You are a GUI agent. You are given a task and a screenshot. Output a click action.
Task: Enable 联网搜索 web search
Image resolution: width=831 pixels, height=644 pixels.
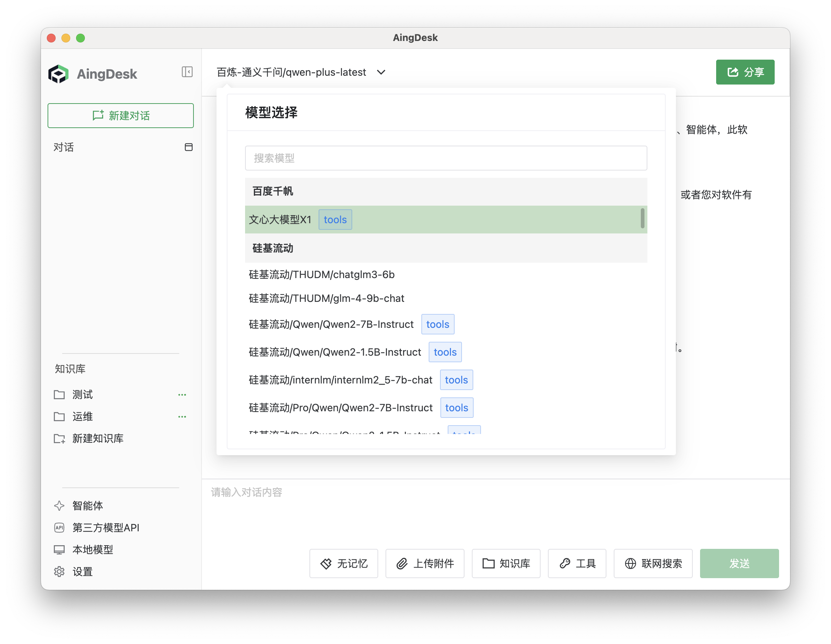point(653,564)
